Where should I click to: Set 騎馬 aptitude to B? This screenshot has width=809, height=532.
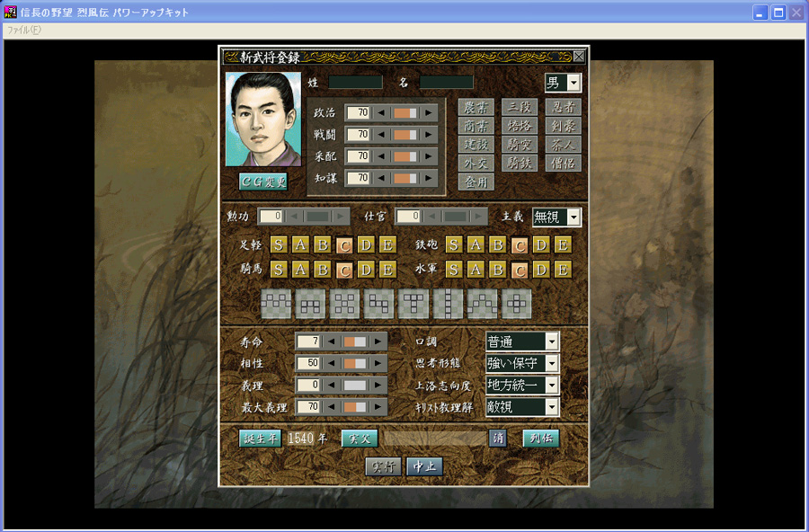point(322,270)
